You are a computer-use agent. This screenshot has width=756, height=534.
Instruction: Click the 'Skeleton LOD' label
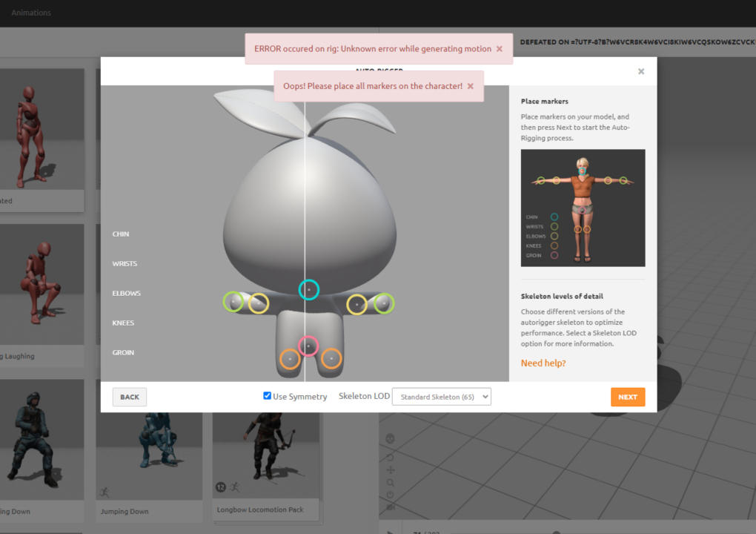pos(364,396)
